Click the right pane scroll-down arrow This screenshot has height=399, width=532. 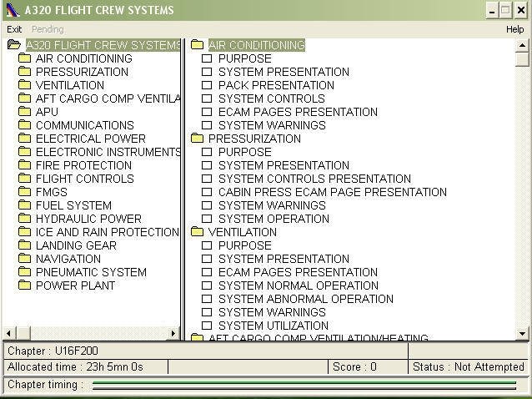click(x=522, y=333)
